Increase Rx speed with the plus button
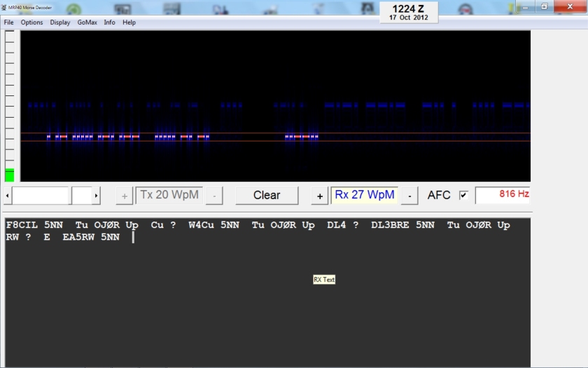This screenshot has width=588, height=368. pyautogui.click(x=320, y=196)
